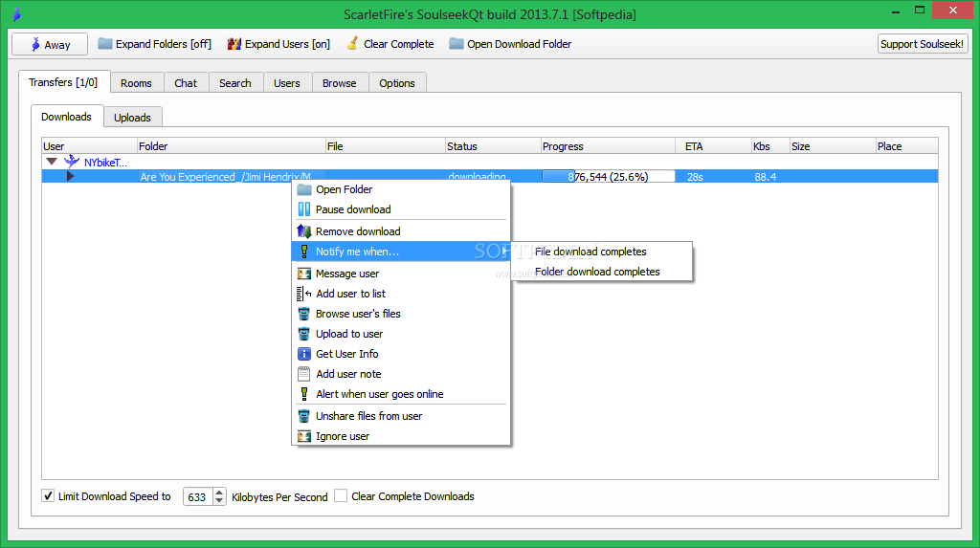
Task: Go to the Users tab
Action: coord(287,83)
